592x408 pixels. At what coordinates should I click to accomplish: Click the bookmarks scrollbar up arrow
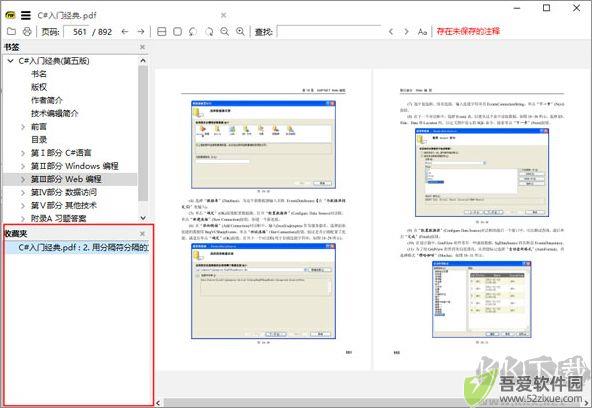tap(143, 60)
